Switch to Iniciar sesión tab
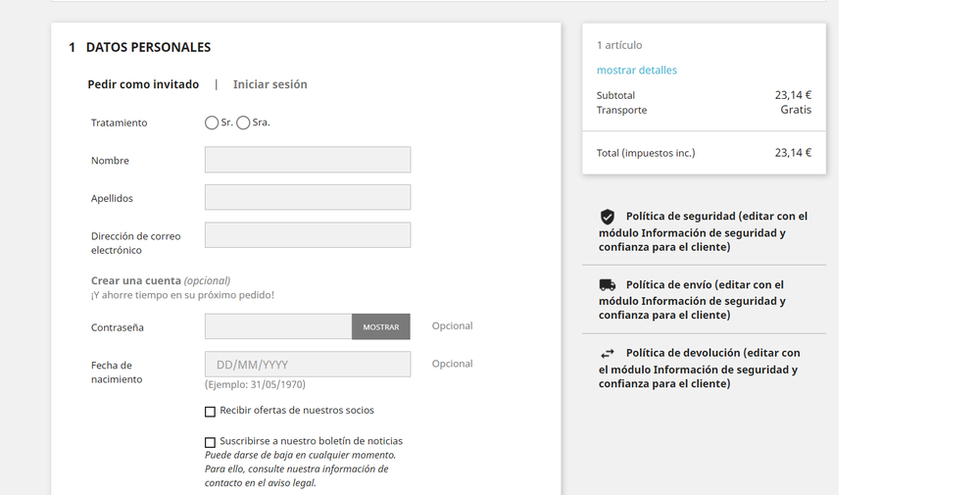 tap(270, 84)
